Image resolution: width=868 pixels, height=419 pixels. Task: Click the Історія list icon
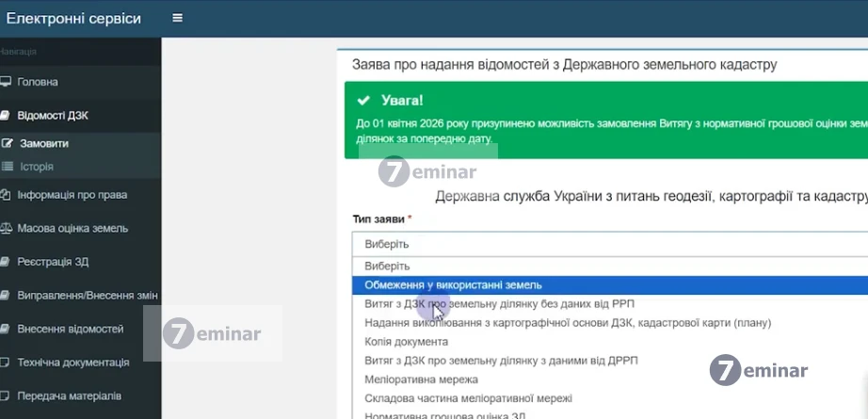pyautogui.click(x=8, y=167)
